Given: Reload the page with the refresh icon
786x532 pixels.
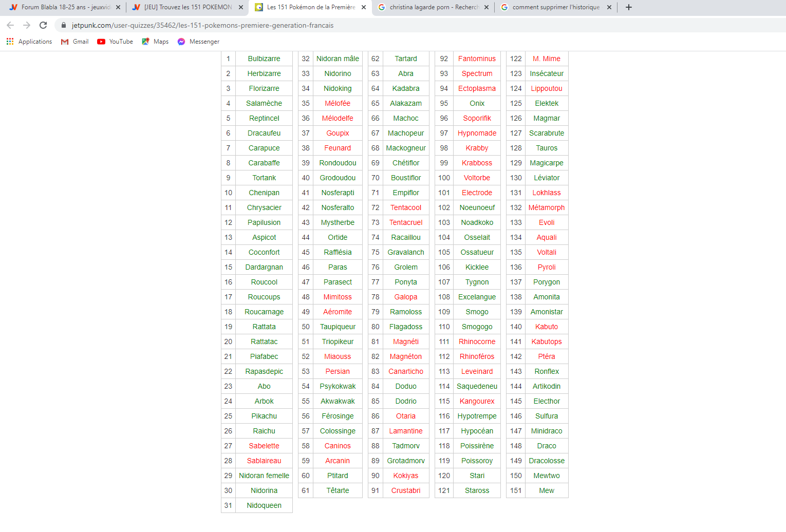Looking at the screenshot, I should [x=43, y=25].
